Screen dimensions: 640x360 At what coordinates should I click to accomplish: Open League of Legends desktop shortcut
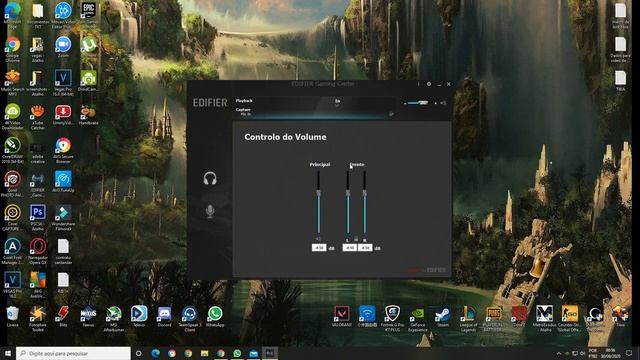click(x=468, y=318)
